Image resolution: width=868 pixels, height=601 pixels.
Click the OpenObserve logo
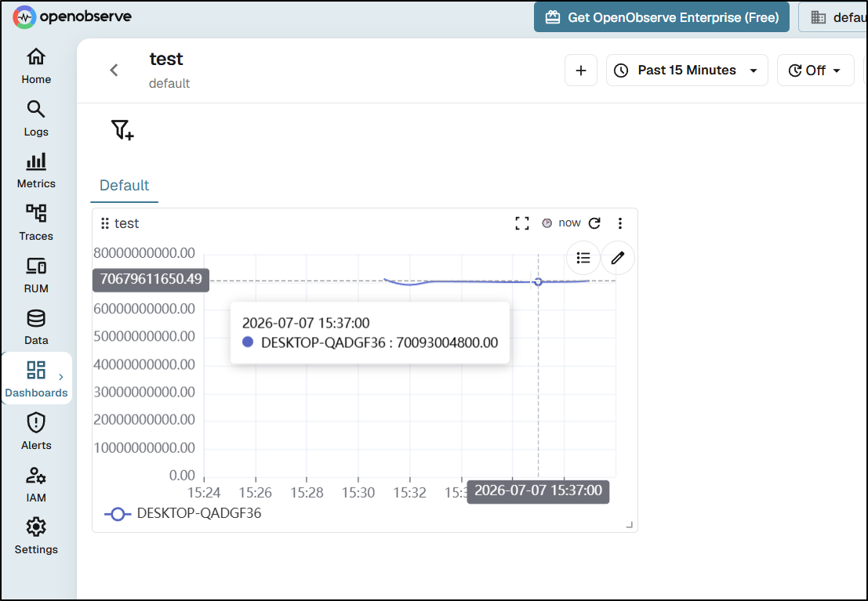(x=72, y=16)
